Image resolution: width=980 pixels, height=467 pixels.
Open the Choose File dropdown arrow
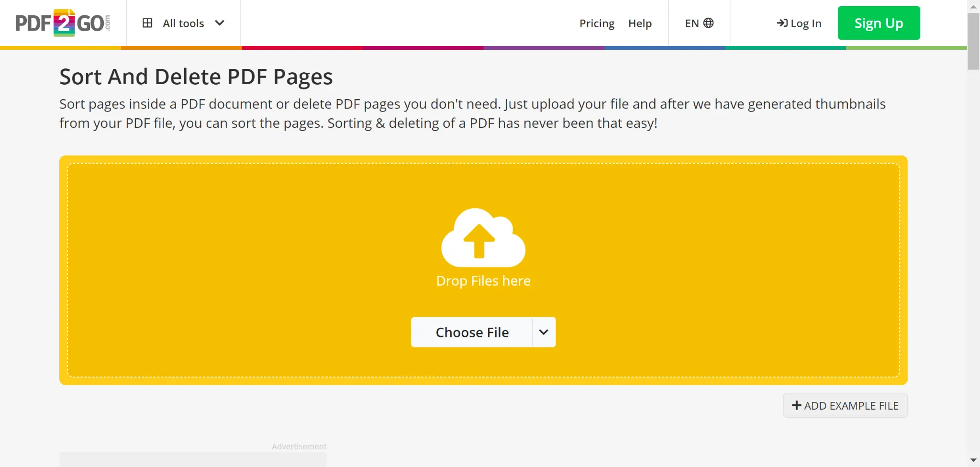544,332
